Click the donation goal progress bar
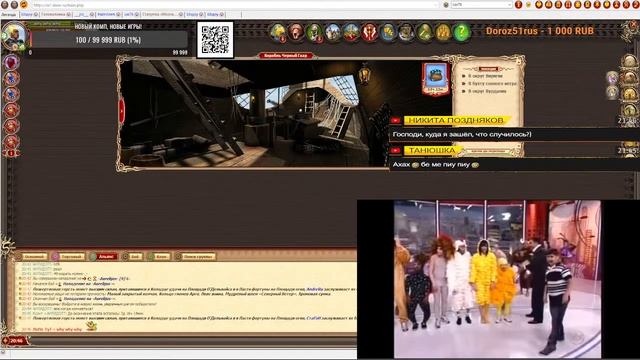640x360 pixels. 109,40
